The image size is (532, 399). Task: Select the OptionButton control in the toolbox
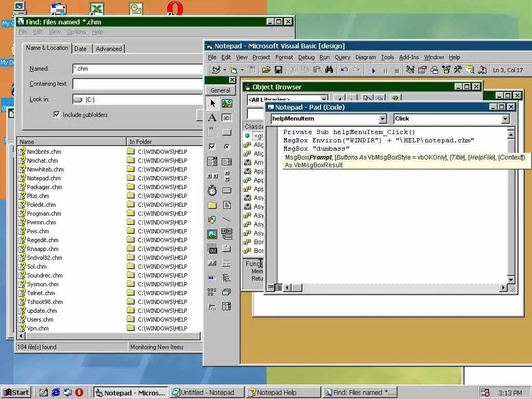[x=227, y=147]
